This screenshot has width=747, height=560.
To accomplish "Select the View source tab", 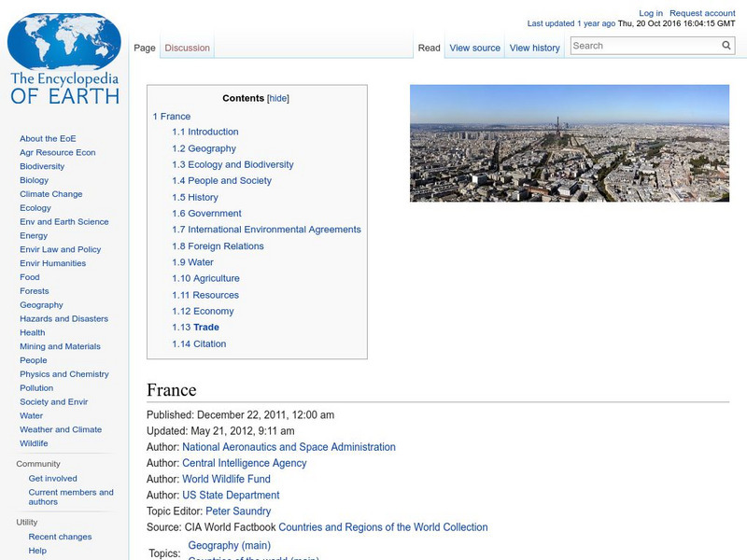I will coord(474,47).
